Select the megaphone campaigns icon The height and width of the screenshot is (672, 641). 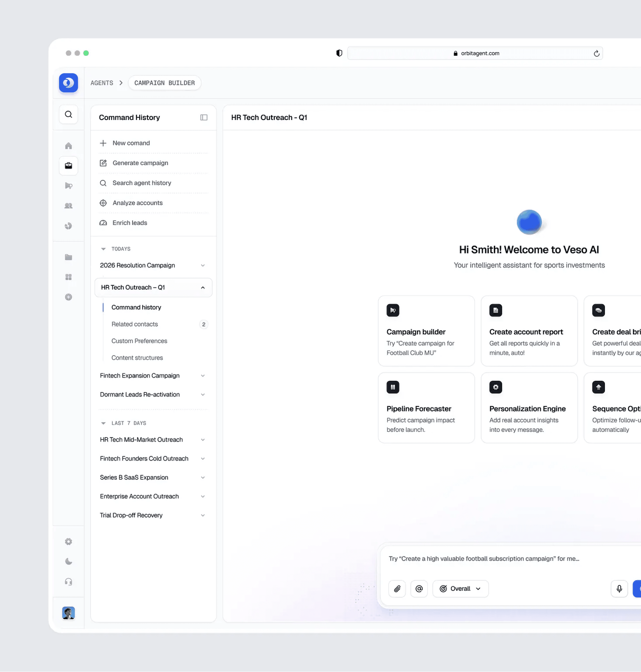pos(68,186)
